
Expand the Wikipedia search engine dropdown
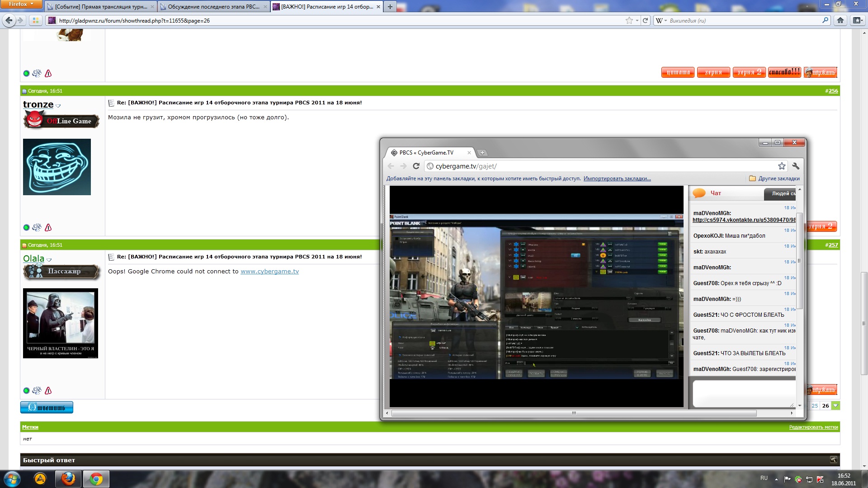click(x=662, y=20)
